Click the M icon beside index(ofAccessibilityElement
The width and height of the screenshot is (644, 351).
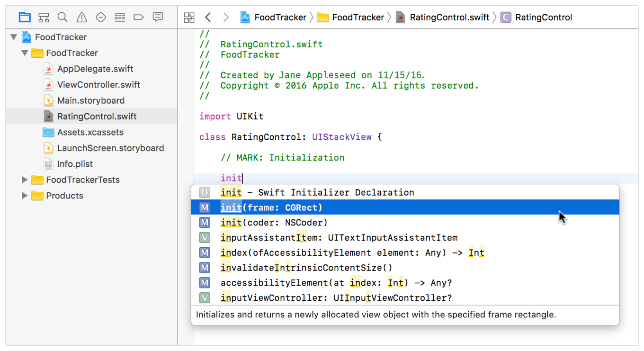coord(205,252)
